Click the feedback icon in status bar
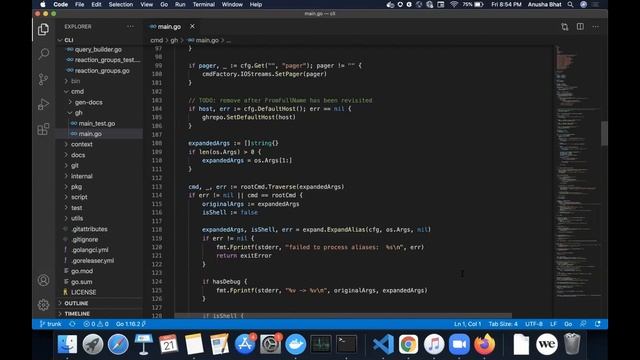This screenshot has width=640, height=360. click(583, 324)
